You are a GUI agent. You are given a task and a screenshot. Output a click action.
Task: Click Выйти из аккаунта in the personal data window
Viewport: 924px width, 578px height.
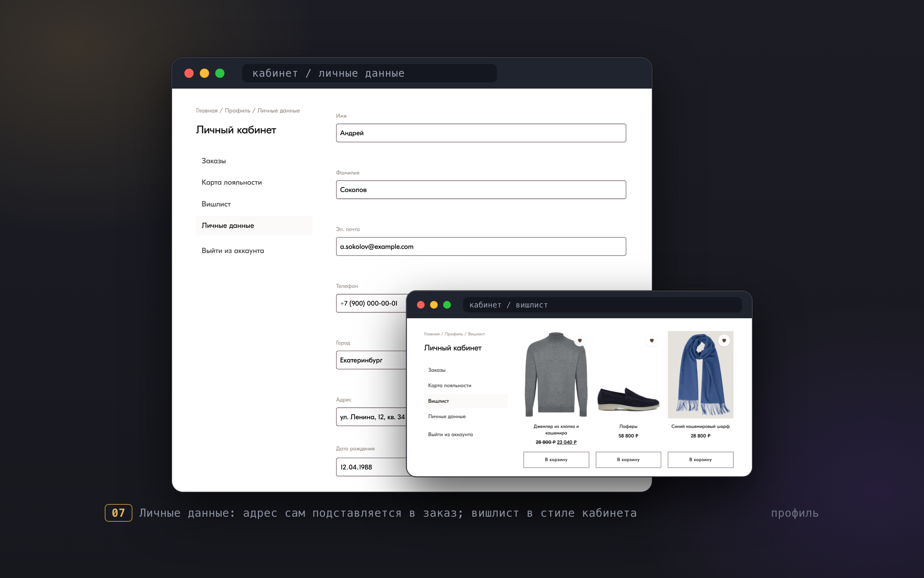(233, 251)
